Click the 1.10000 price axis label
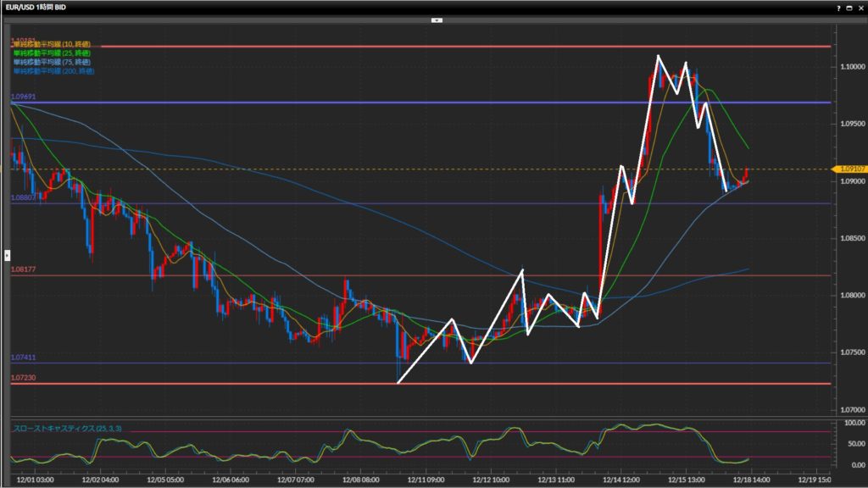The height and width of the screenshot is (488, 868). (849, 67)
